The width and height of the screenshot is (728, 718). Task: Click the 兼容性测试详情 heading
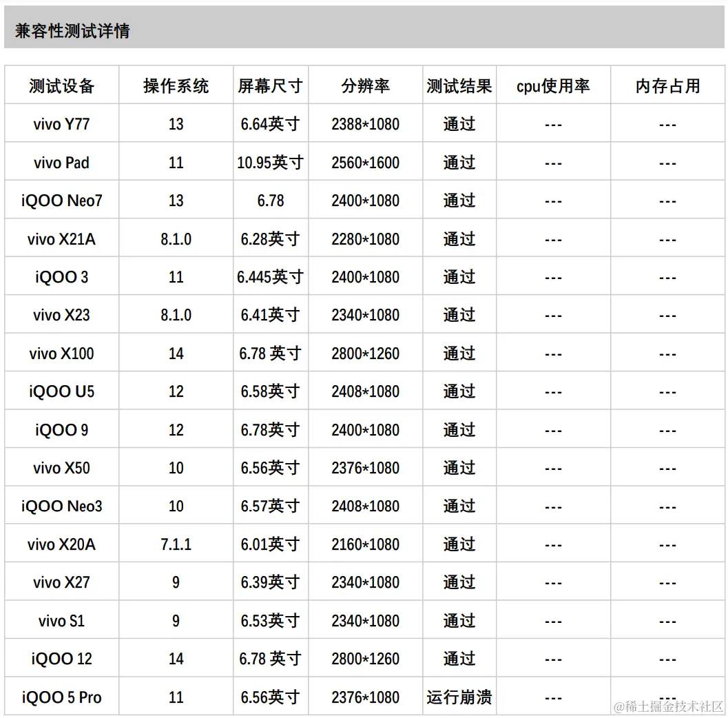(72, 31)
